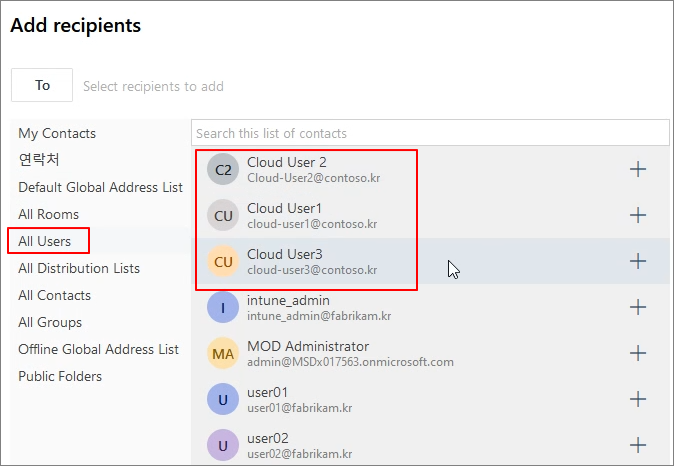Click the MA avatar of MOD Administrator
Image resolution: width=674 pixels, height=466 pixels.
pyautogui.click(x=223, y=353)
